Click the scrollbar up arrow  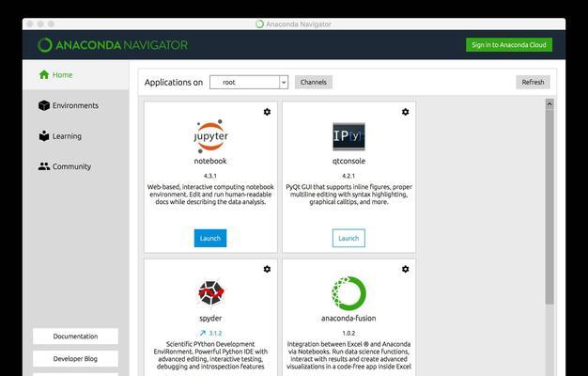point(549,104)
